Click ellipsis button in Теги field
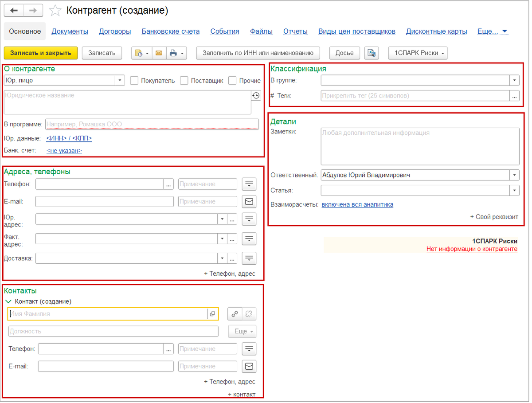532x403 pixels. coord(514,95)
